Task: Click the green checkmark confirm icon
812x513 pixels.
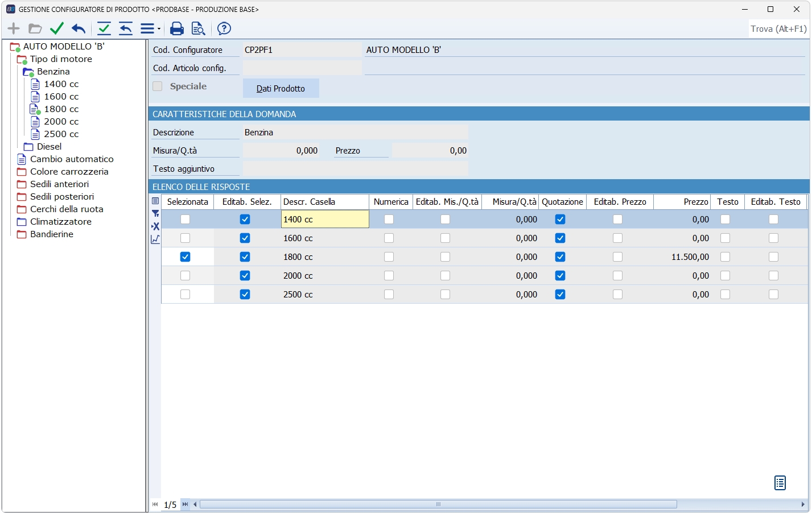Action: (56, 28)
